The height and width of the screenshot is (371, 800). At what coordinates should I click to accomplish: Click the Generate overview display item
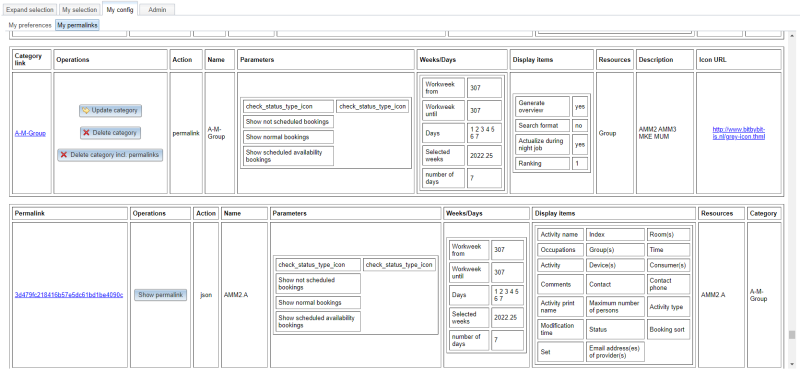click(542, 106)
